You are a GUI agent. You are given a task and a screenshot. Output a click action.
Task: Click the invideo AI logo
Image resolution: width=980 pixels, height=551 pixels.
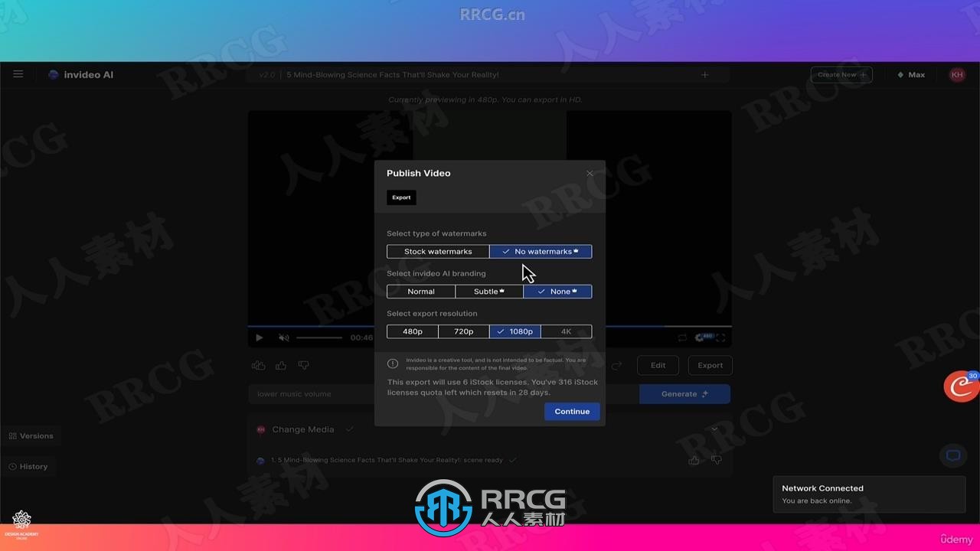[x=81, y=75]
